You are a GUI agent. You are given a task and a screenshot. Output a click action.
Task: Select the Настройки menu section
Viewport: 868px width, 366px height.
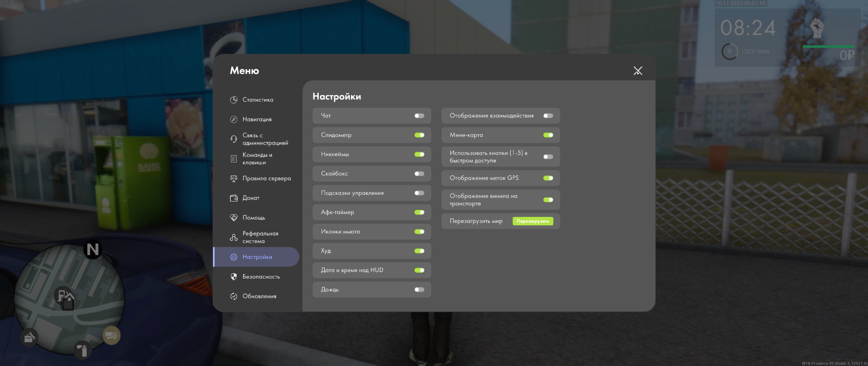coord(257,257)
